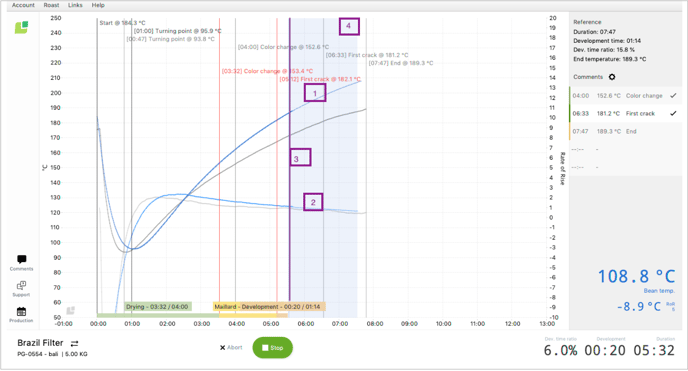
Task: Swap roast profile arrows next to Brazil Filter
Action: [x=74, y=343]
